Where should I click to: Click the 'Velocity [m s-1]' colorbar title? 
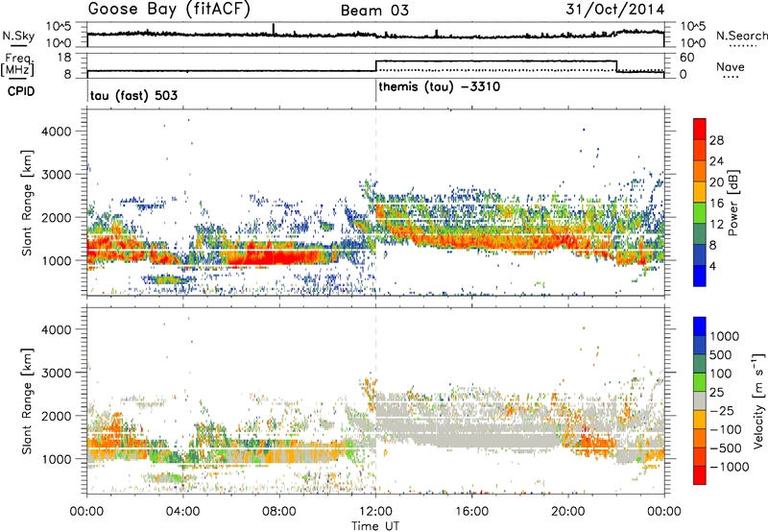pyautogui.click(x=758, y=399)
